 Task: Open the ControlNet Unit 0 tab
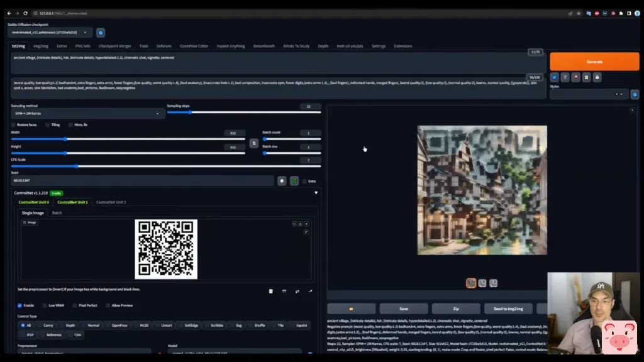33,202
